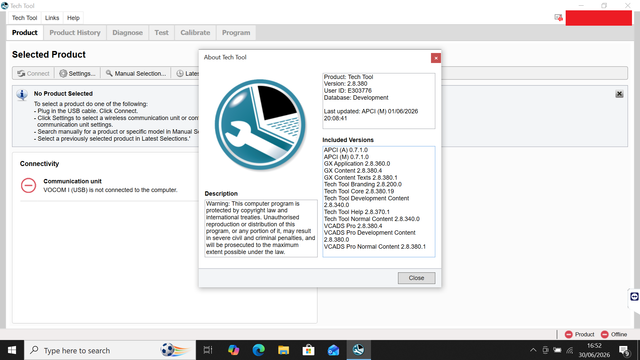This screenshot has width=640, height=360.
Task: Click the blue info icon beside No Product Selected
Action: coord(22,95)
